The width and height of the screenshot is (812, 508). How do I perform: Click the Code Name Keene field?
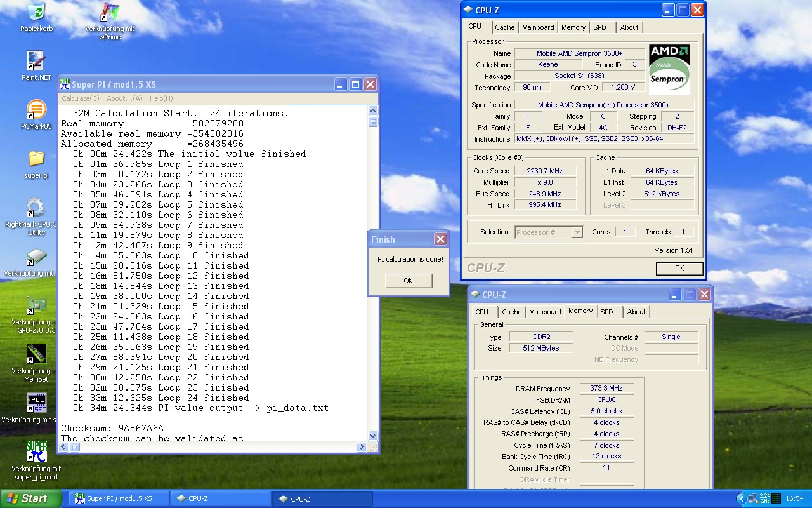pos(548,65)
